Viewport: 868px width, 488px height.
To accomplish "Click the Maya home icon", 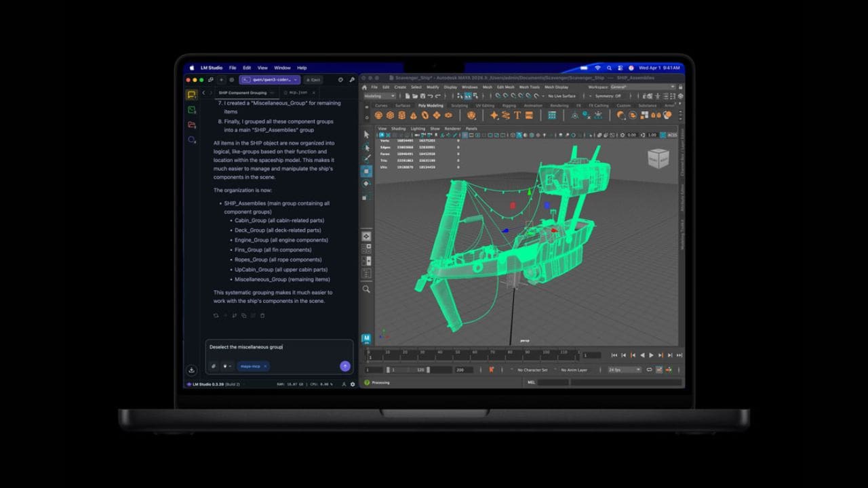I will point(364,87).
